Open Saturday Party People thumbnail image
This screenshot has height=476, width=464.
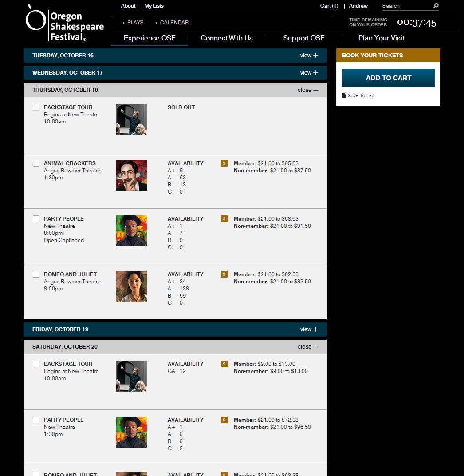131,432
